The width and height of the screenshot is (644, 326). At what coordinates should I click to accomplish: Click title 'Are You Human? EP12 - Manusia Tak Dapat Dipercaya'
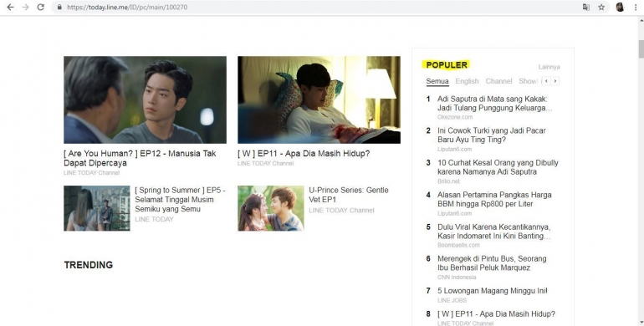(140, 158)
